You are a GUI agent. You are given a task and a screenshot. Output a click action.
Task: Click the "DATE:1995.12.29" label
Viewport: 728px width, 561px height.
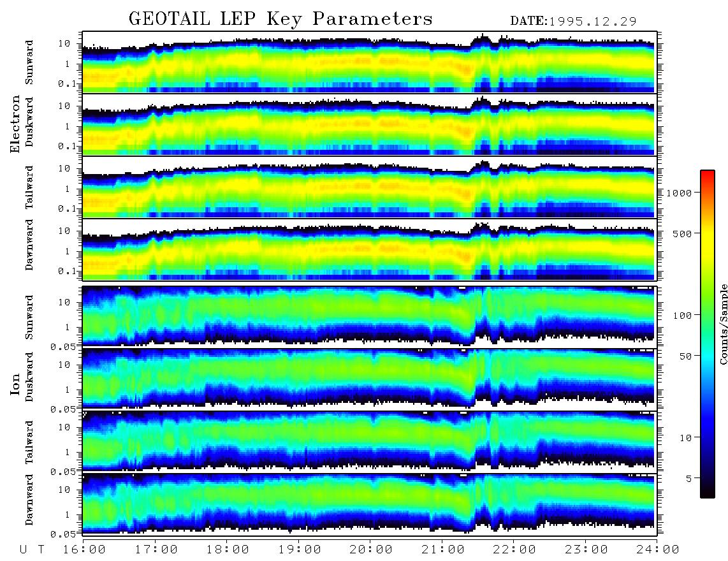click(573, 22)
